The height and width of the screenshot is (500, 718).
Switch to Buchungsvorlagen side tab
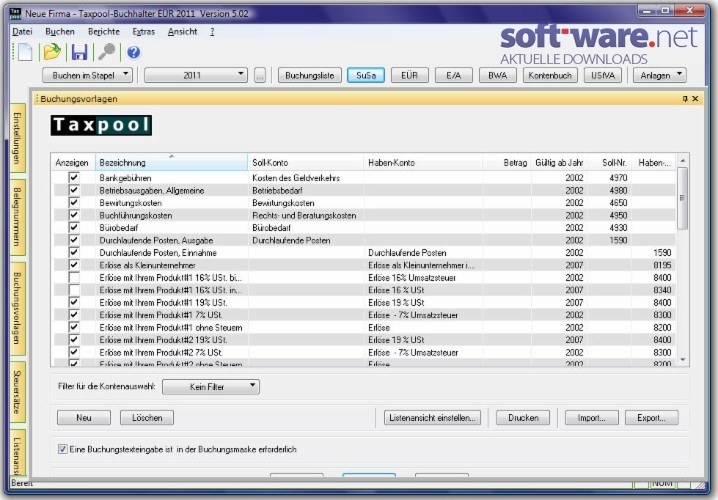(x=17, y=308)
